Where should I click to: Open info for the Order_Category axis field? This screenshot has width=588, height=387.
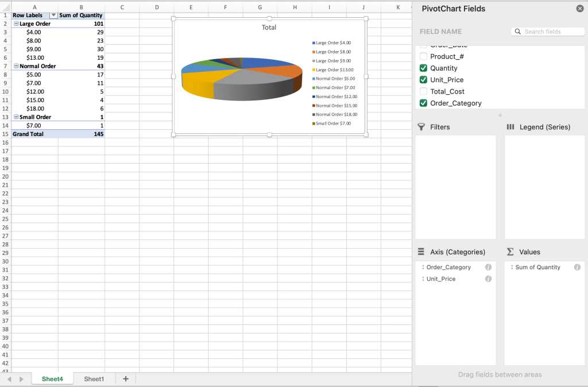click(488, 267)
